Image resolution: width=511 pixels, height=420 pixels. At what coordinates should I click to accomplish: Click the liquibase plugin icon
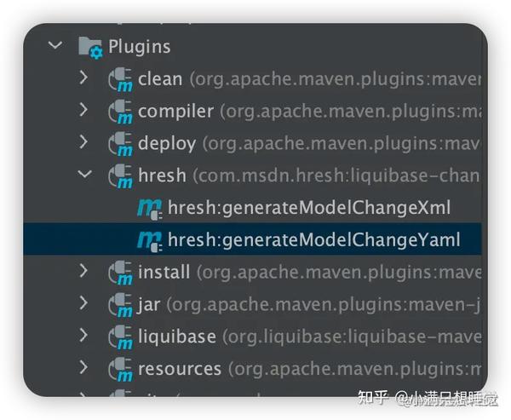click(x=120, y=337)
